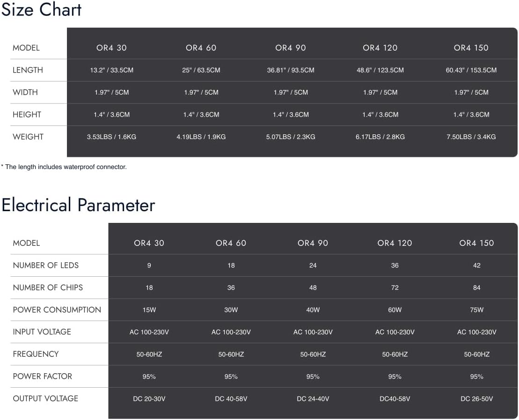Click the NUMBER OF LEDS row label

(46, 265)
